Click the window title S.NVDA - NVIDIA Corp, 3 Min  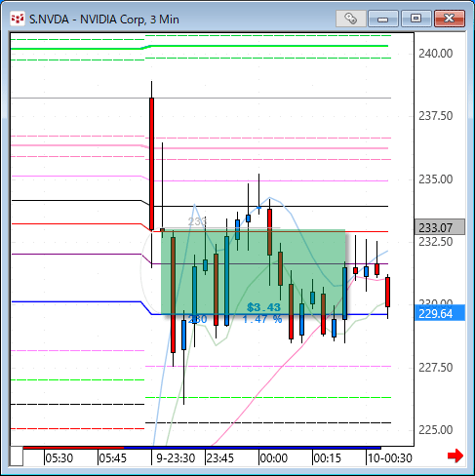104,20
